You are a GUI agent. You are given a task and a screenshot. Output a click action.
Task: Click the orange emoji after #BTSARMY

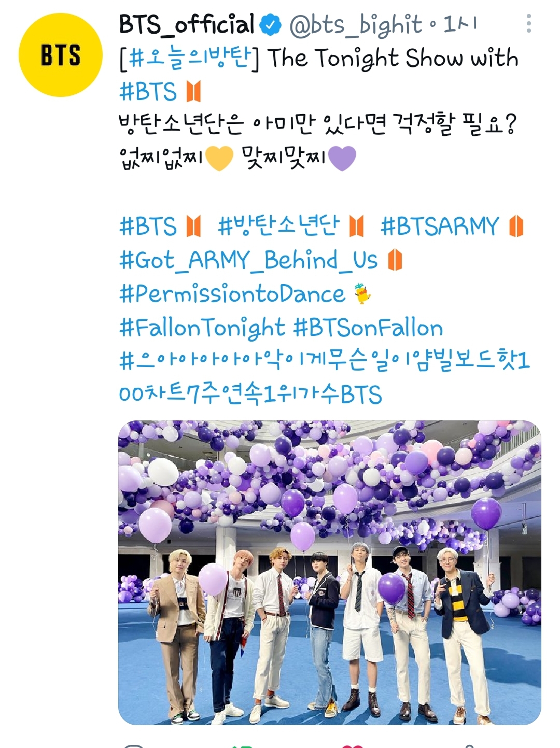[x=516, y=227]
